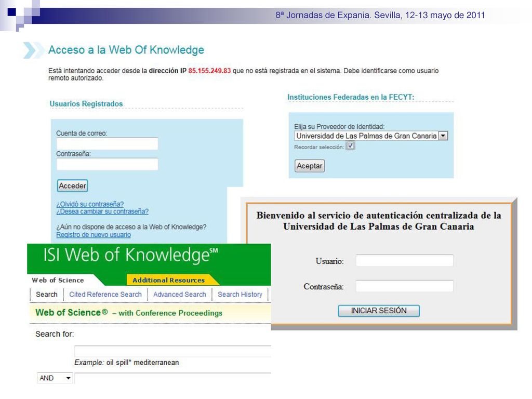Click the Contraseña field in ULPGC login
The width and height of the screenshot is (532, 399).
[404, 286]
